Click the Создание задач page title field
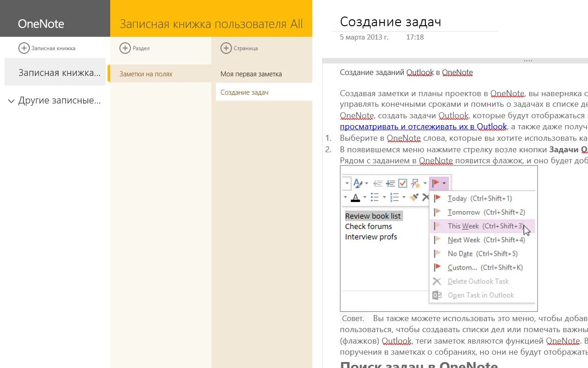Image resolution: width=588 pixels, height=368 pixels. [x=390, y=22]
